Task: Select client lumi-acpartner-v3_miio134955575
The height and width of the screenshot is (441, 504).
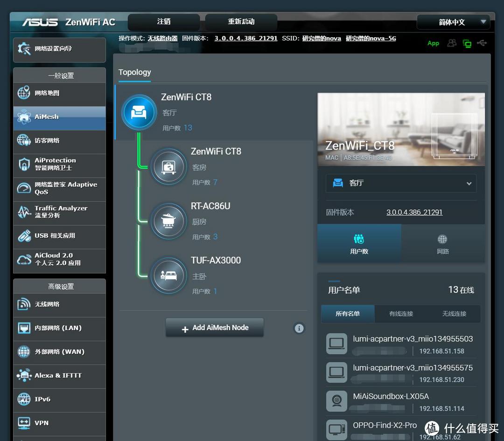Action: (413, 368)
